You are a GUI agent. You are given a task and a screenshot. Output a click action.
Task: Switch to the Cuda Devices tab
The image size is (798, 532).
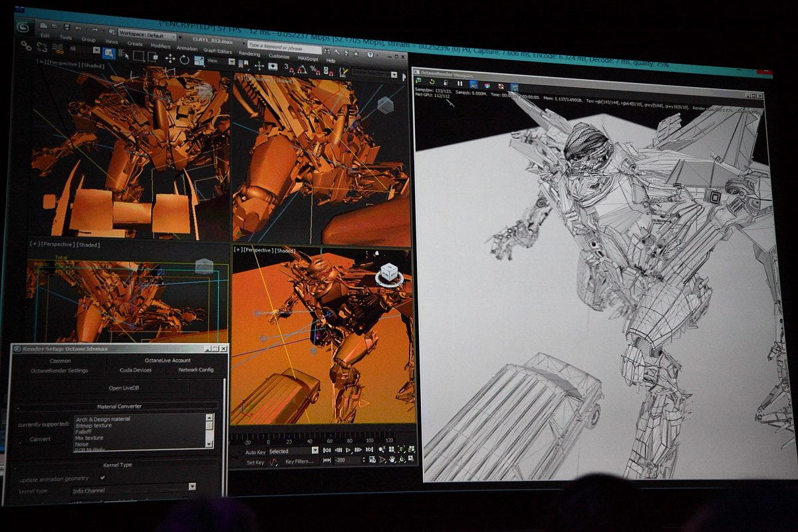pyautogui.click(x=136, y=370)
